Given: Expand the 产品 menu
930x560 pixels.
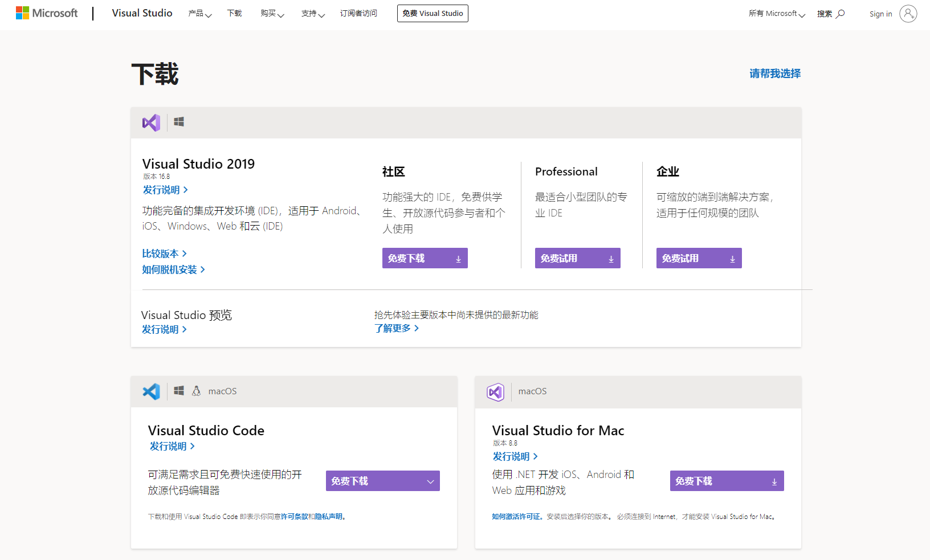Looking at the screenshot, I should [x=200, y=14].
